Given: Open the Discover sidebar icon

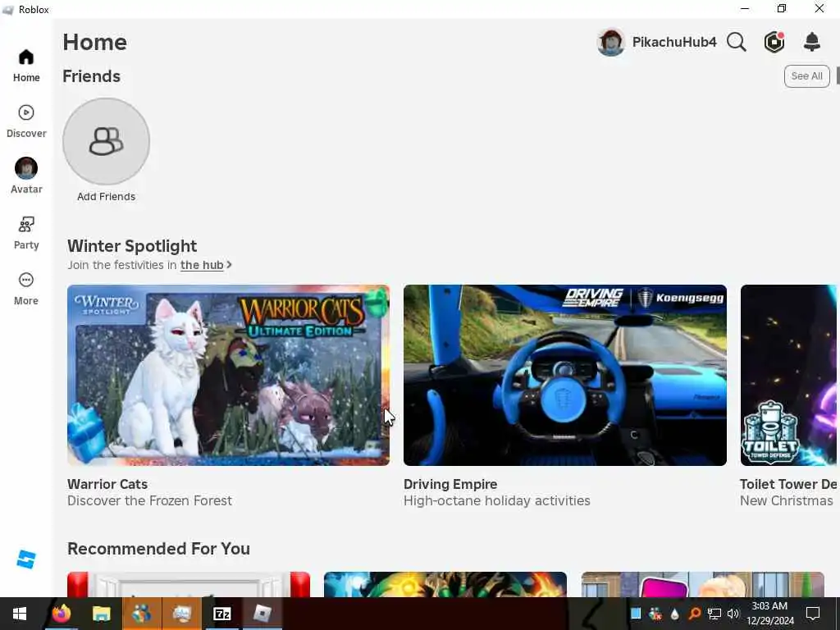Looking at the screenshot, I should coord(25,112).
